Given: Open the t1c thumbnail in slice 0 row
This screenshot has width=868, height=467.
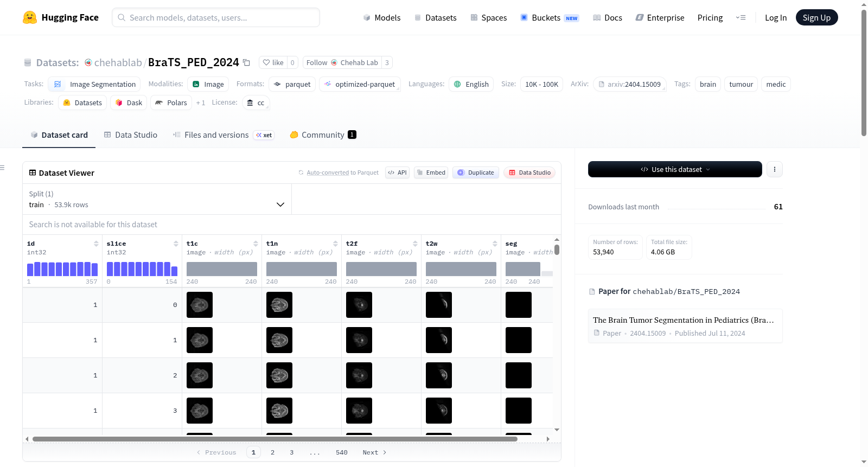Looking at the screenshot, I should click(200, 305).
